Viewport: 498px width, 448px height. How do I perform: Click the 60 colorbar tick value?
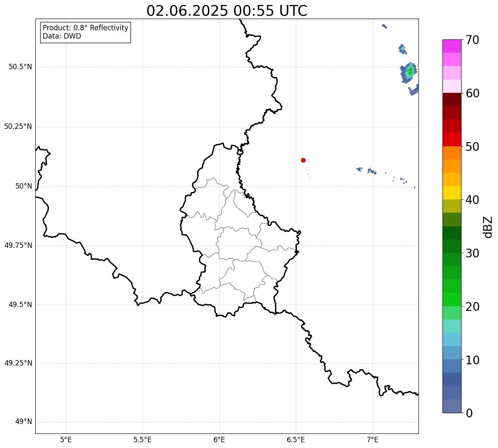472,93
